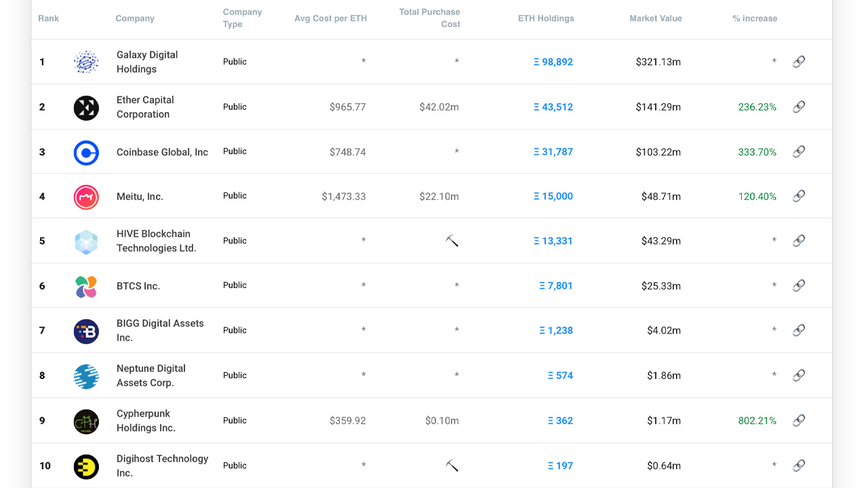Viewport: 868px width, 488px height.
Task: Open the Digihost Technology source link icon
Action: [799, 465]
